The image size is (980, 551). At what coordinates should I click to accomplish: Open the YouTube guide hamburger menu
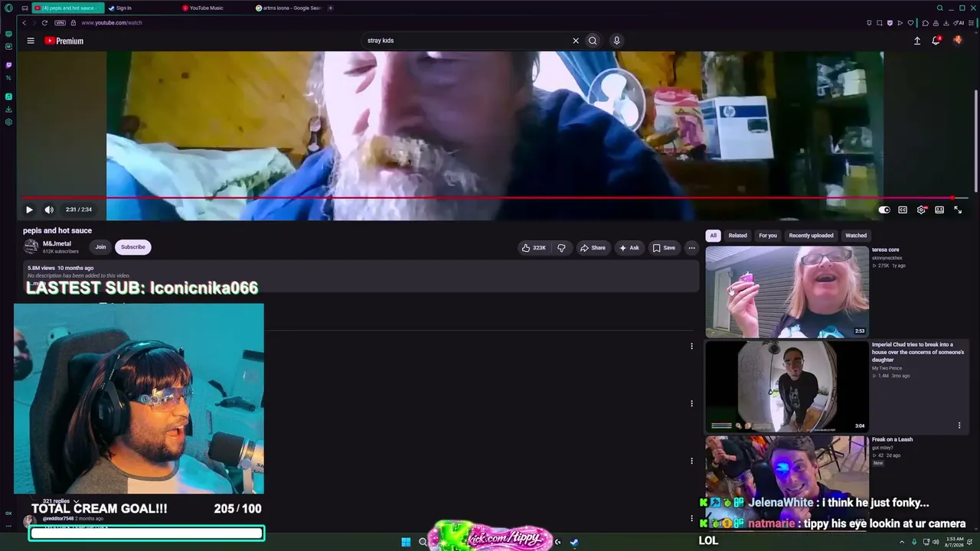pyautogui.click(x=31, y=41)
